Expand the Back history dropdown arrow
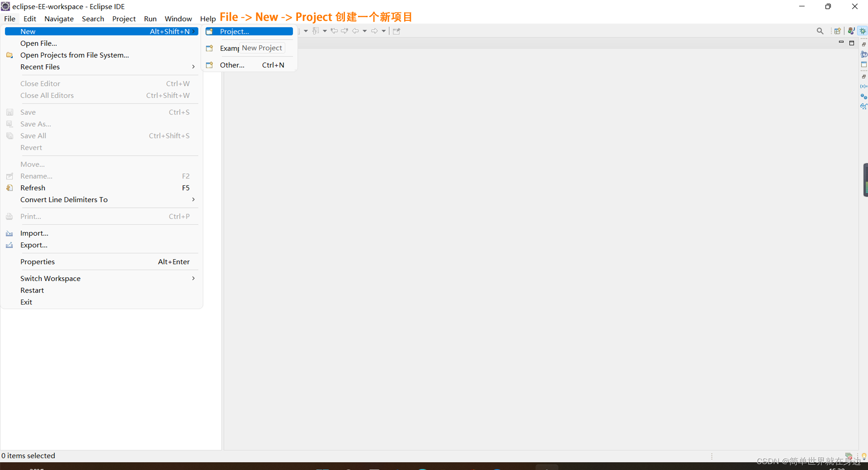Image resolution: width=868 pixels, height=470 pixels. pos(365,31)
